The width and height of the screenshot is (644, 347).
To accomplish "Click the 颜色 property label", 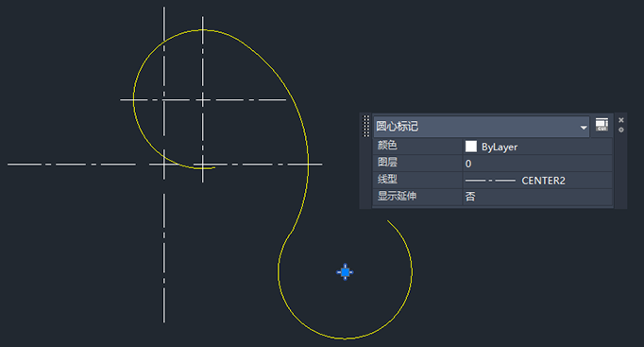I will pyautogui.click(x=387, y=145).
